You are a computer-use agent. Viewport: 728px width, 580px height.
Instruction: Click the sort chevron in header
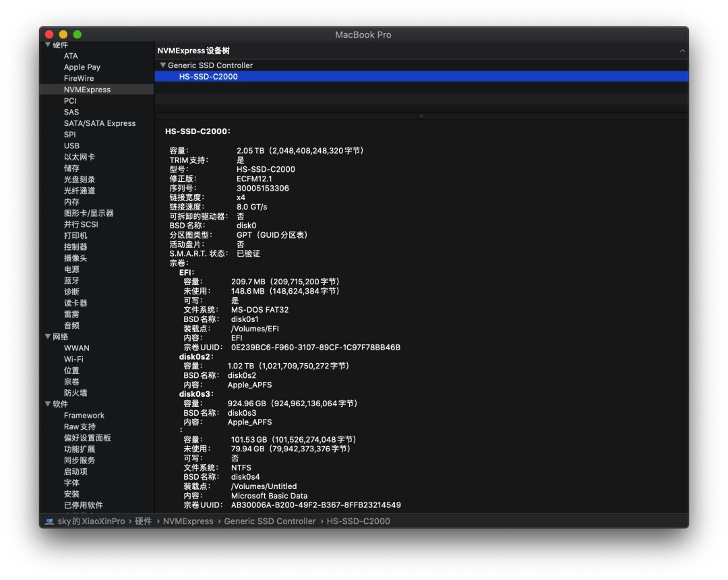tap(682, 51)
